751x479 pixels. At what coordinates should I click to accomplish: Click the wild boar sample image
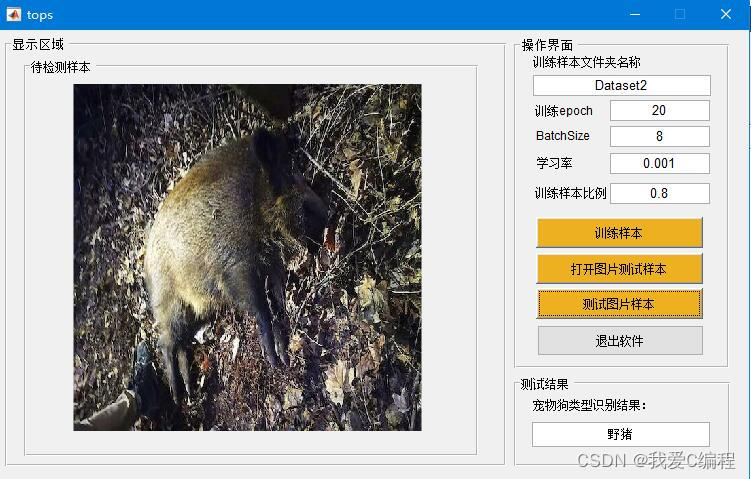[x=248, y=257]
